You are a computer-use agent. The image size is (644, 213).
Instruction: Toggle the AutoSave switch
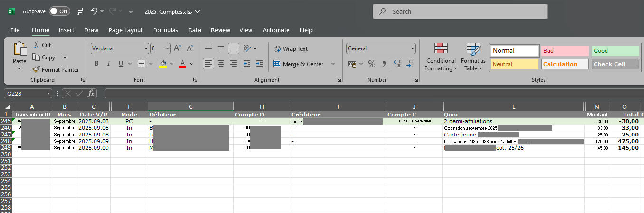pos(59,11)
